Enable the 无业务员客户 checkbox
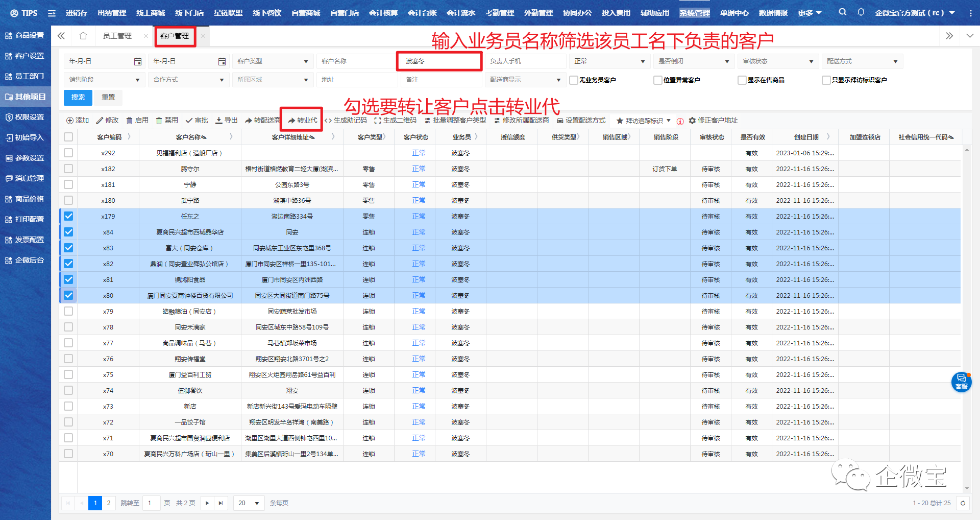This screenshot has height=520, width=980. 574,80
